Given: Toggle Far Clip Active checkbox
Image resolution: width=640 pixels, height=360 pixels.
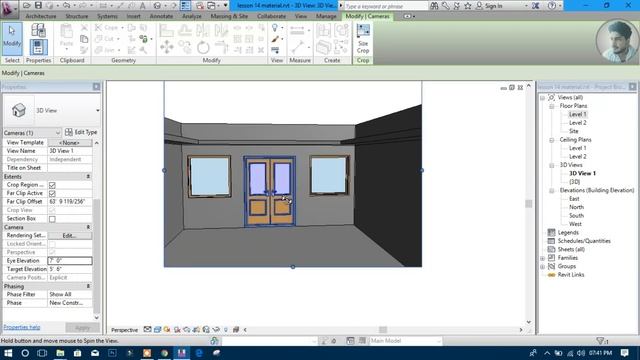Looking at the screenshot, I should (52, 193).
